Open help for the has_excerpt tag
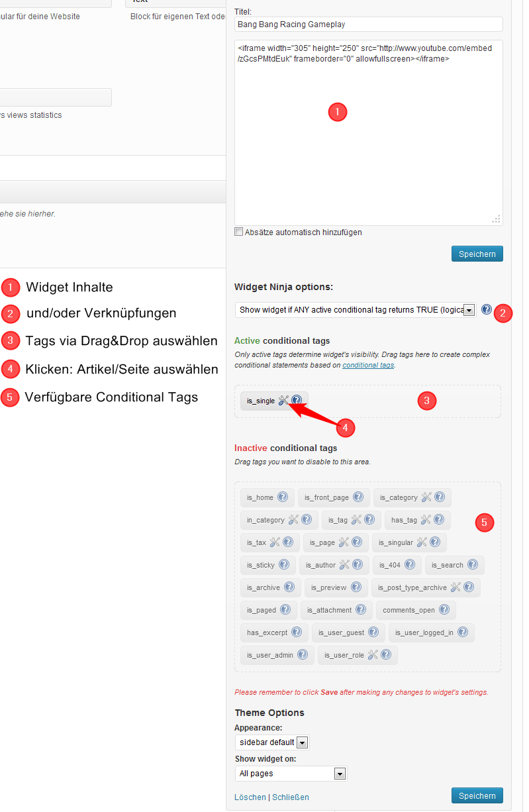Image resolution: width=529 pixels, height=812 pixels. (x=297, y=633)
